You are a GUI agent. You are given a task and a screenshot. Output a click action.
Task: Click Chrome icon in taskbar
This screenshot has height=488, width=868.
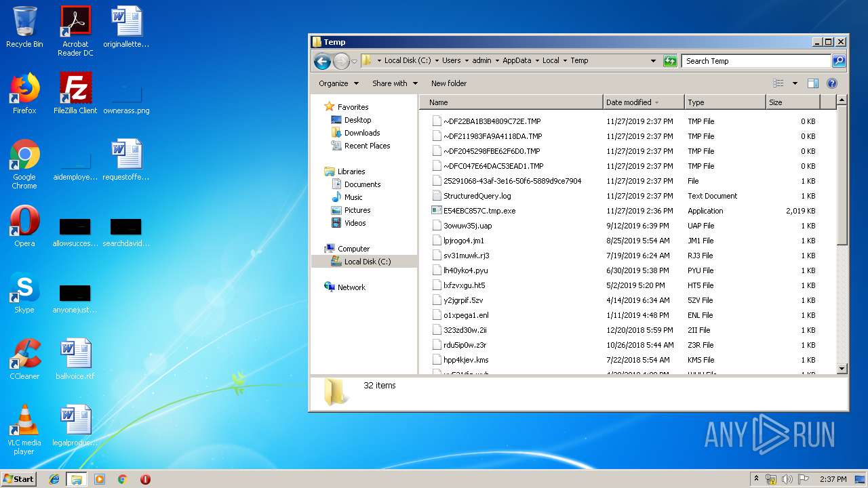pyautogui.click(x=122, y=479)
